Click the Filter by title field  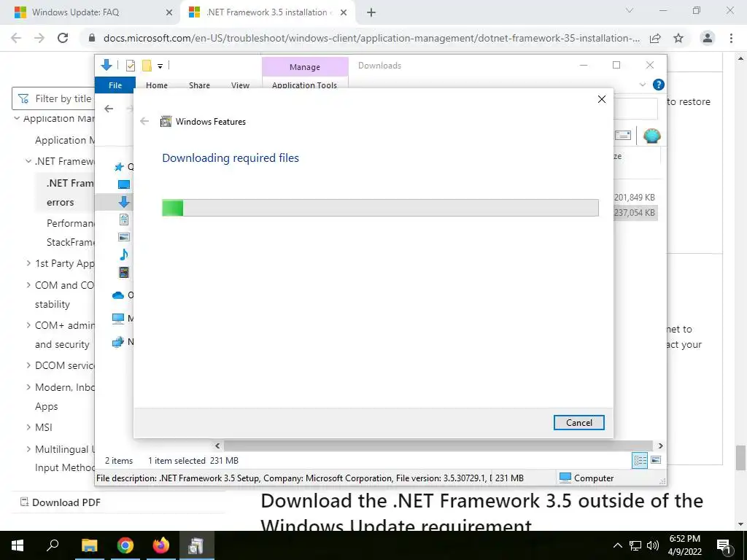coord(53,98)
